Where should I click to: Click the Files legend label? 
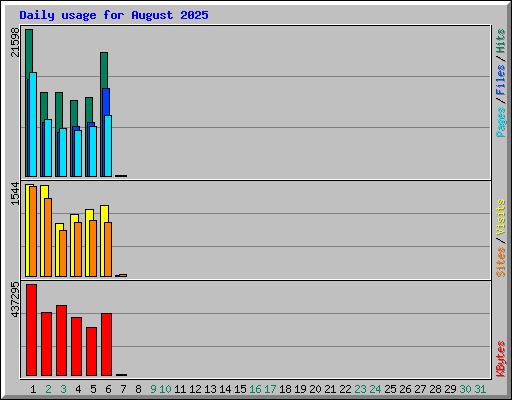[x=500, y=80]
